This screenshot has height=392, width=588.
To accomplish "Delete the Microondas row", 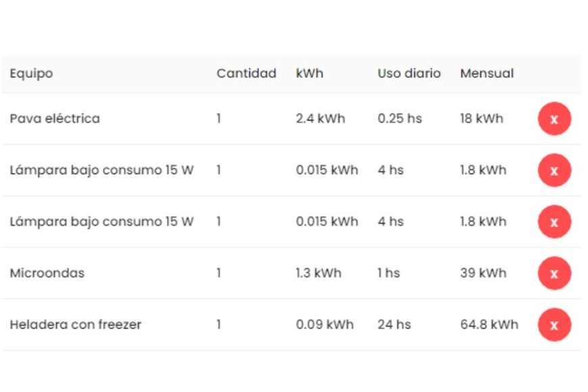I will [554, 273].
